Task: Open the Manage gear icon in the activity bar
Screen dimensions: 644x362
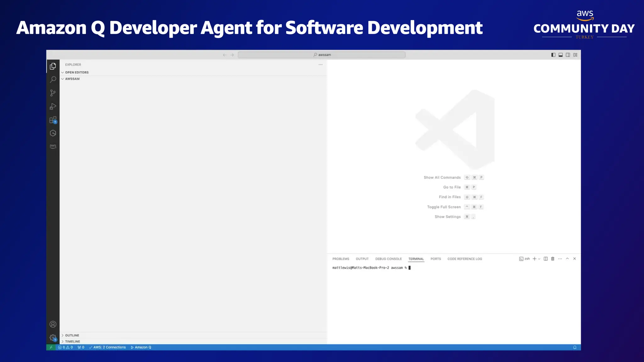Action: coord(53,338)
